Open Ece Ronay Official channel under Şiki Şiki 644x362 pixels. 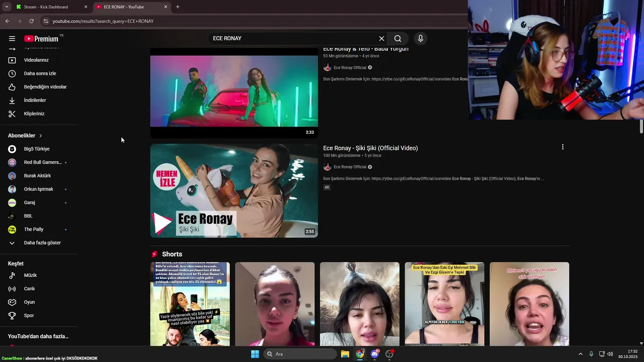click(350, 167)
